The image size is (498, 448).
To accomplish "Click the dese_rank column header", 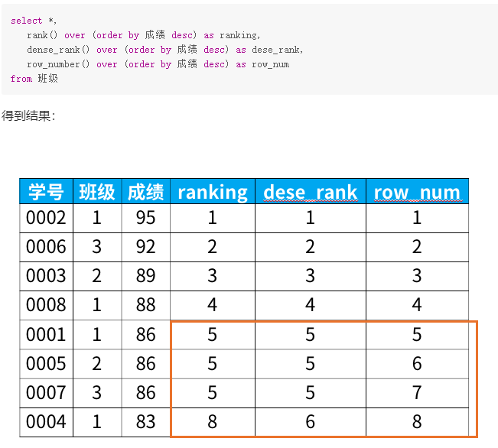I will coord(311,191).
